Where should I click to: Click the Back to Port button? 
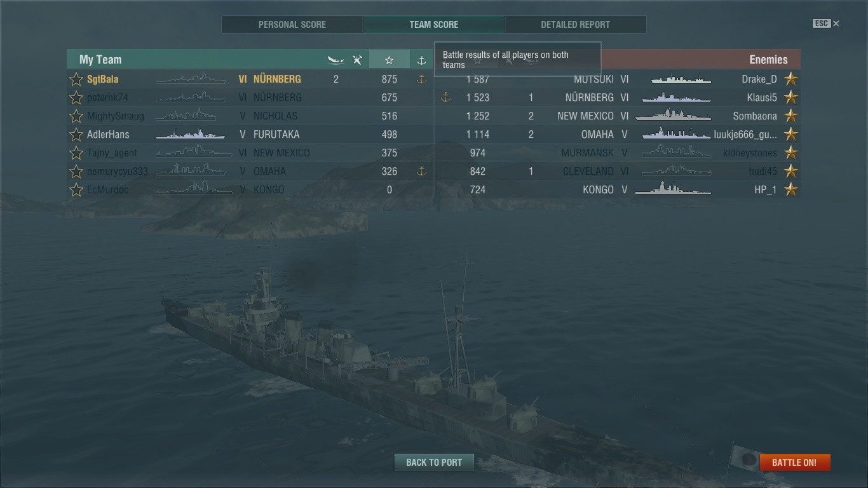pyautogui.click(x=434, y=463)
